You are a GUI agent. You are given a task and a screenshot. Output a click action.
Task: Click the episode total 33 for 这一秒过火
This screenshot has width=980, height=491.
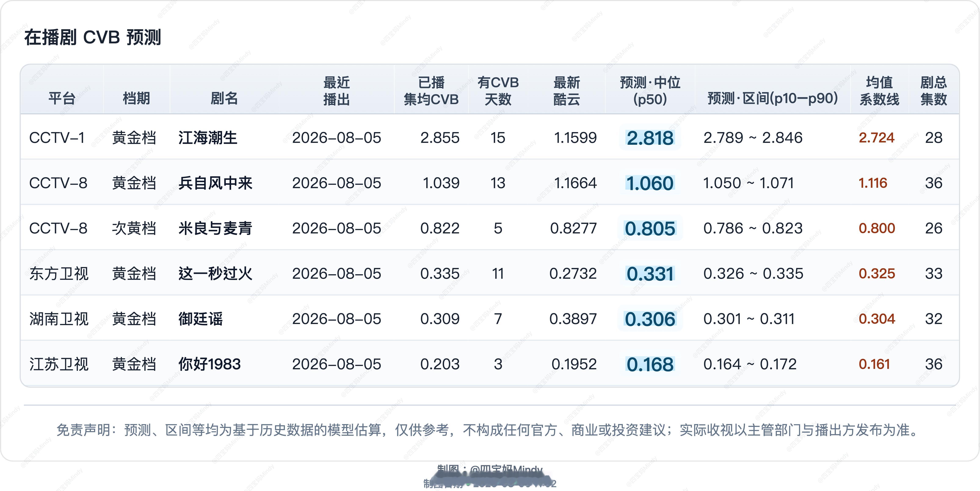click(934, 273)
